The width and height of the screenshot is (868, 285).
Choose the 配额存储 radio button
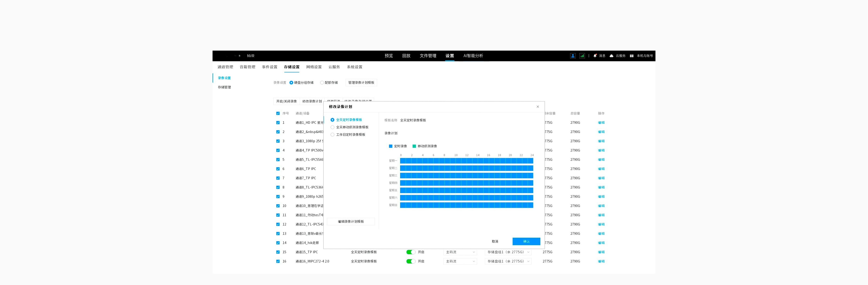(322, 83)
